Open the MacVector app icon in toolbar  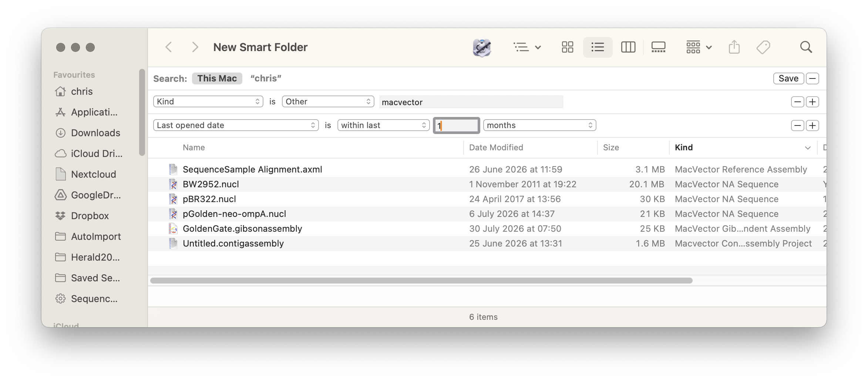(482, 47)
